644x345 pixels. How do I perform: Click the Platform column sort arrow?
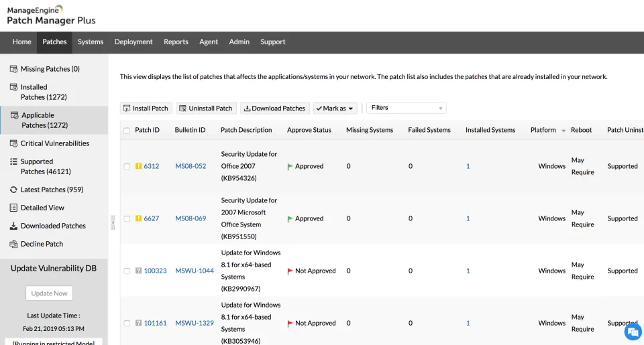pyautogui.click(x=563, y=131)
